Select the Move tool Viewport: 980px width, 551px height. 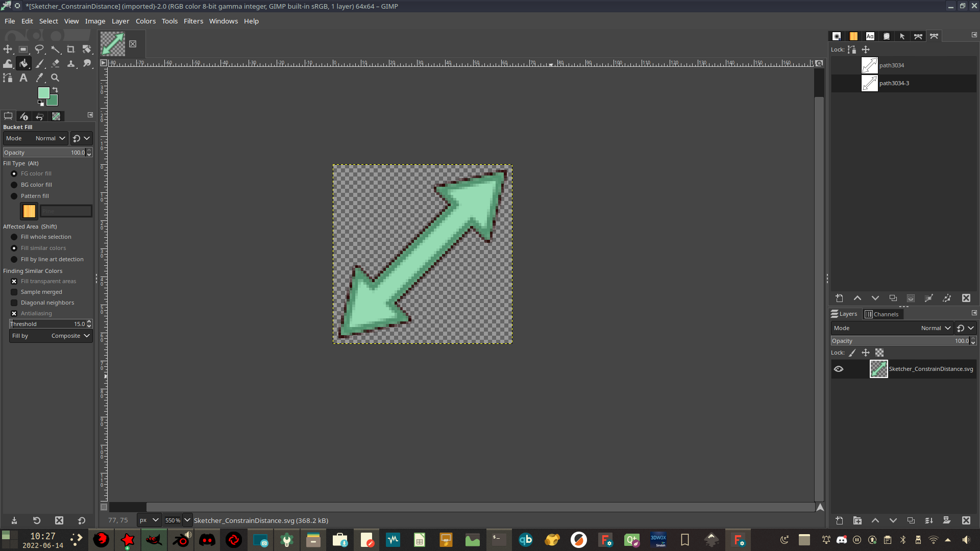8,49
